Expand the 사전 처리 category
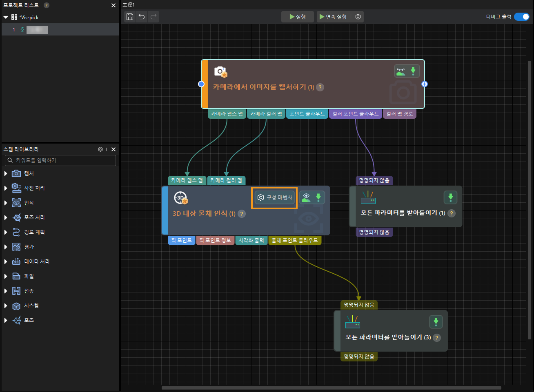Screen dimensions: 534x392 pos(6,188)
